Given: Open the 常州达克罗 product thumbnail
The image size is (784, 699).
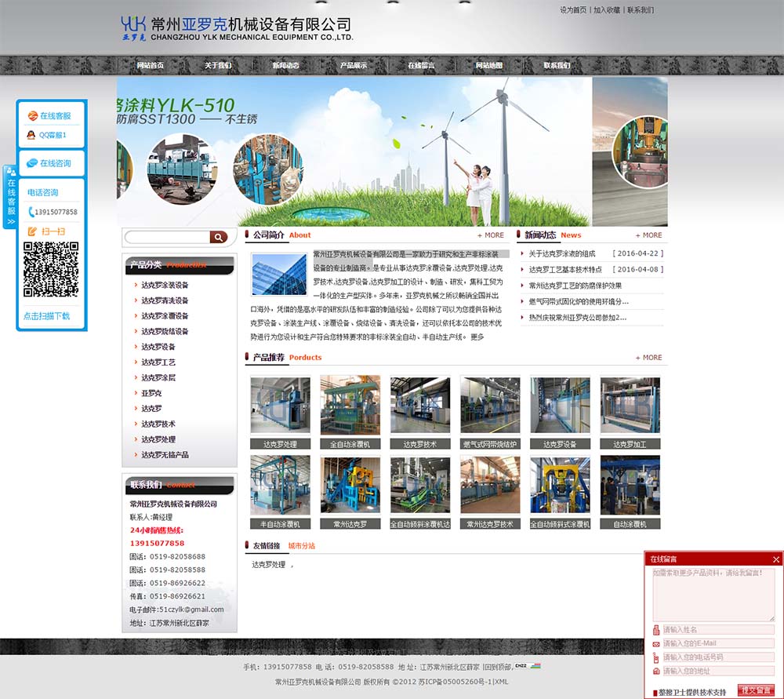Looking at the screenshot, I should (x=350, y=485).
